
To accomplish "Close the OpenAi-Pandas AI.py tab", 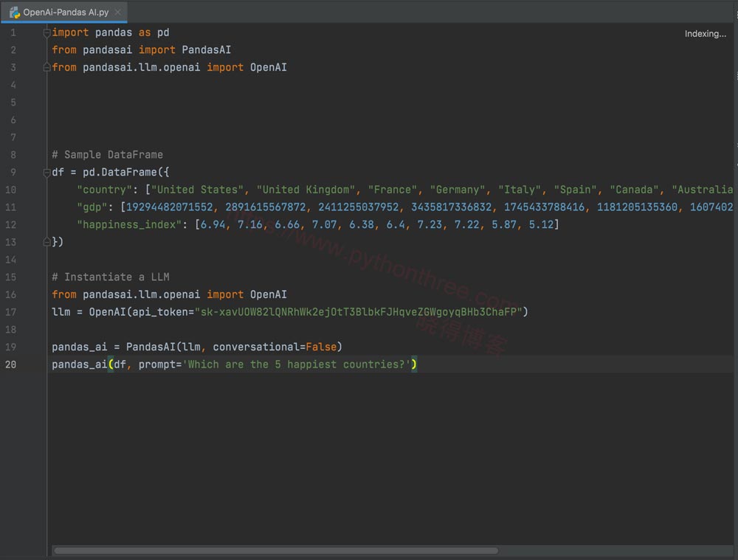I will click(x=117, y=13).
